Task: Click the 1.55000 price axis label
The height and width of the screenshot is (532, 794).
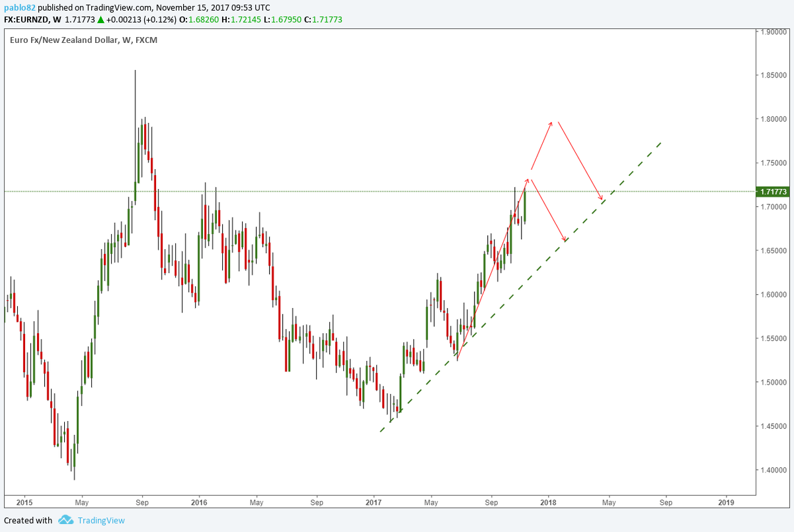Action: 773,338
